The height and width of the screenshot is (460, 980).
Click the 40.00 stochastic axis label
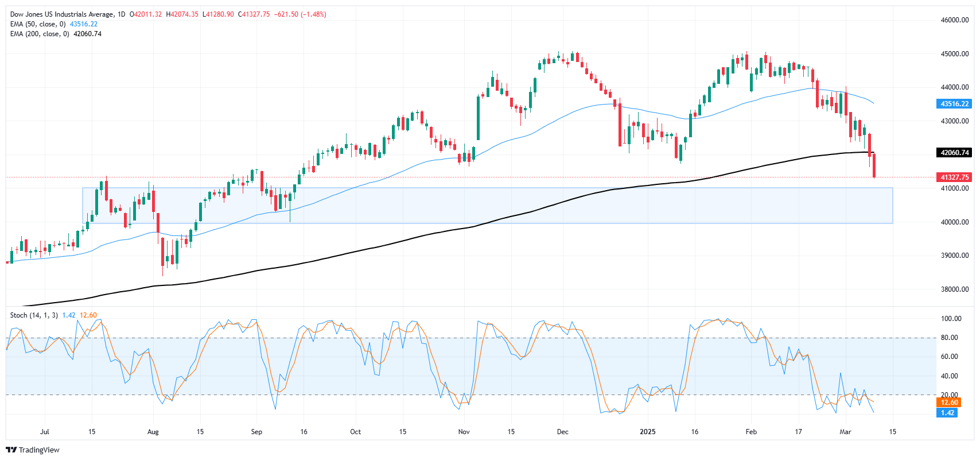[x=950, y=376]
